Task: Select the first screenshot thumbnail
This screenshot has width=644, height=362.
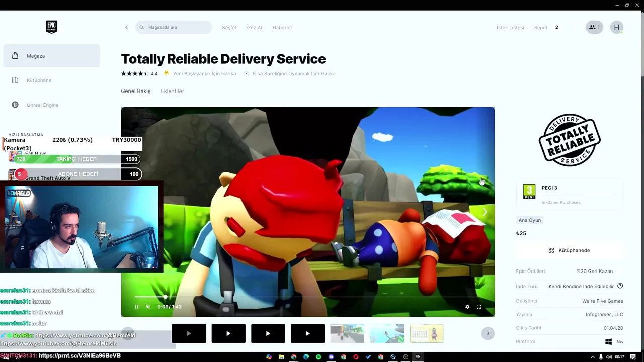Action: [347, 333]
